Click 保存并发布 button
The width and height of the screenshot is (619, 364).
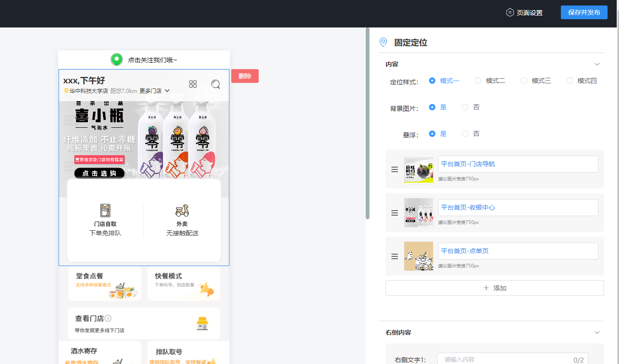coord(584,12)
